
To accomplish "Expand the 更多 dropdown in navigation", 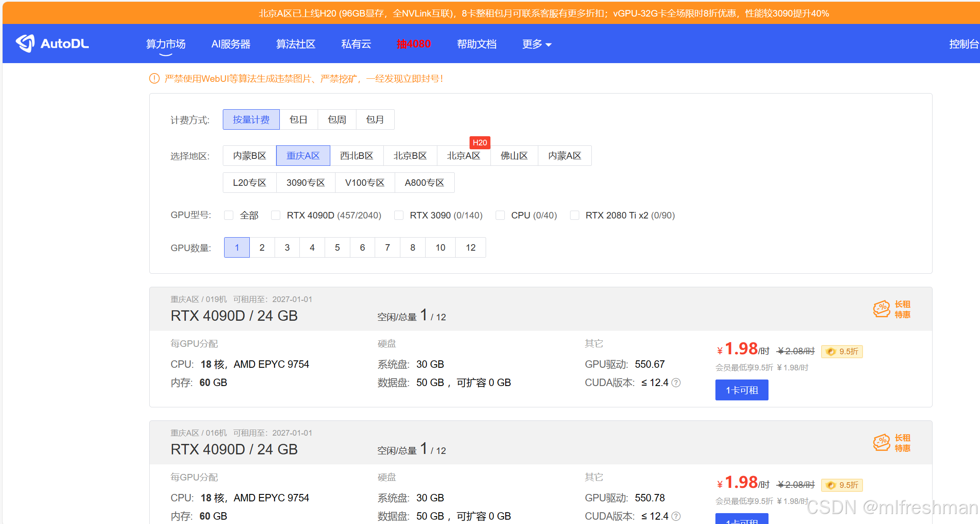I will 537,44.
